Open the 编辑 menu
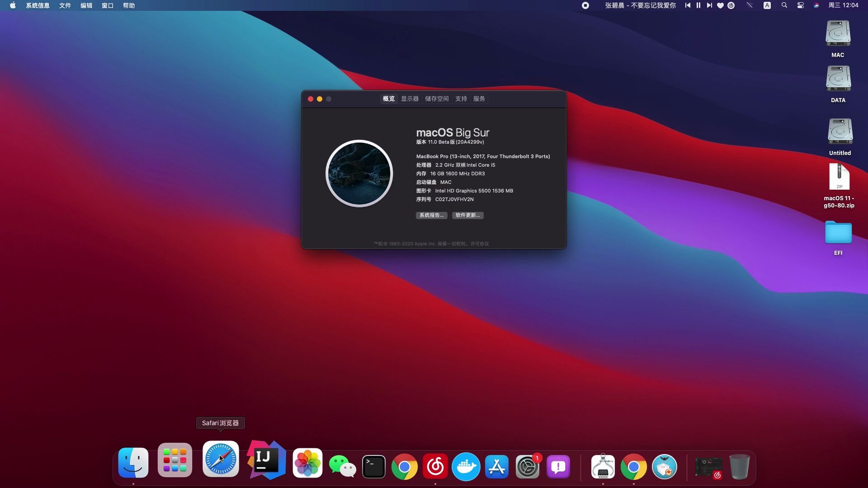The height and width of the screenshot is (488, 868). pos(86,5)
